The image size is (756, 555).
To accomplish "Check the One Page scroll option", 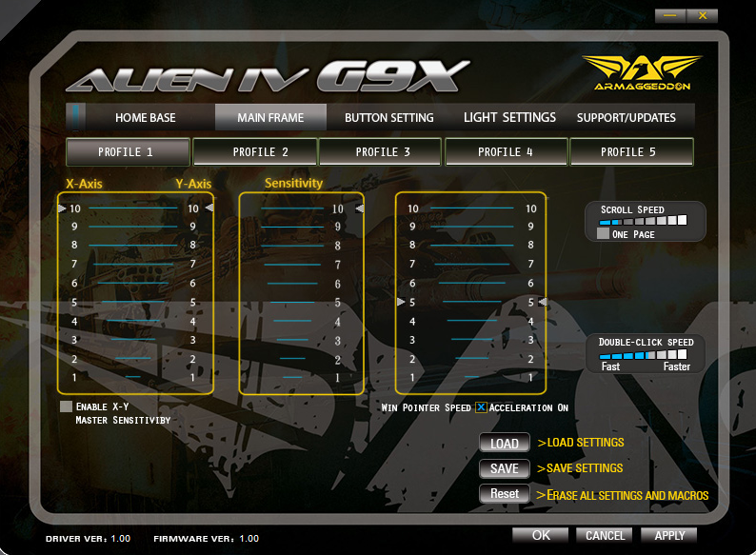I will click(x=603, y=234).
